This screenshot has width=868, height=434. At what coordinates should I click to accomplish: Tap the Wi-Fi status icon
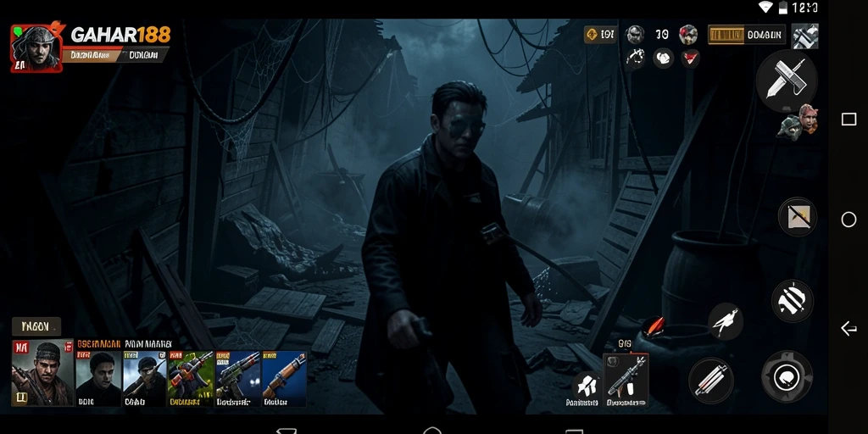point(765,7)
